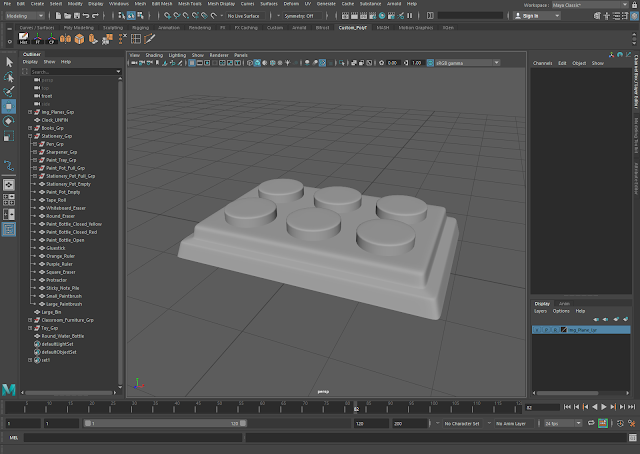Click No Character Set button
The image size is (640, 454).
[x=462, y=424]
